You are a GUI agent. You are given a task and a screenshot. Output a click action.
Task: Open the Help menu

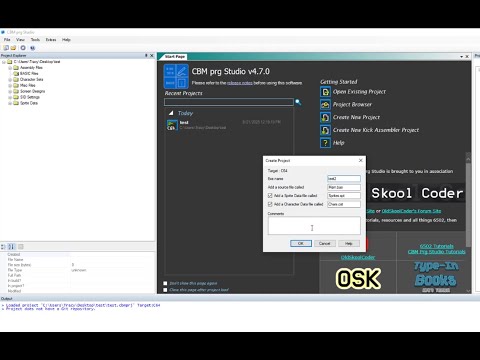tap(66, 40)
